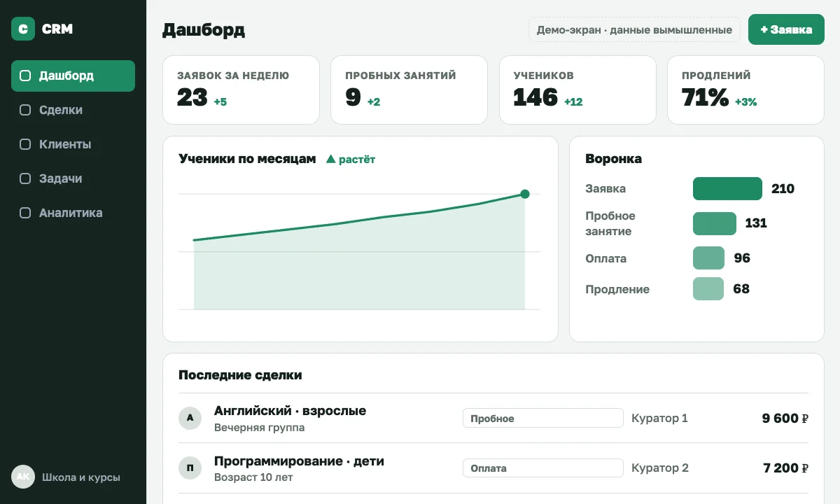Click the Дашборд page heading
The width and height of the screenshot is (840, 504).
[x=204, y=29]
